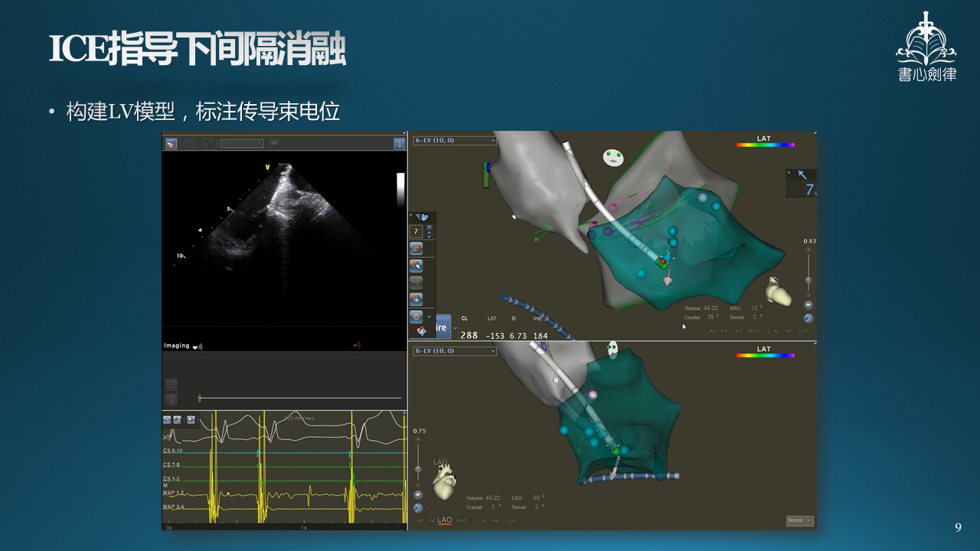This screenshot has height=551, width=980.
Task: Click the CL value 288
Action: point(469,335)
